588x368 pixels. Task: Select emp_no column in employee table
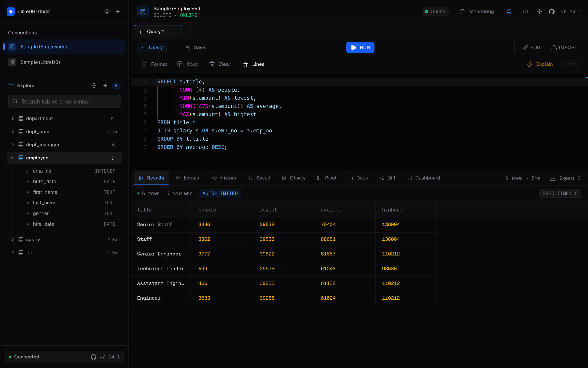(71, 171)
